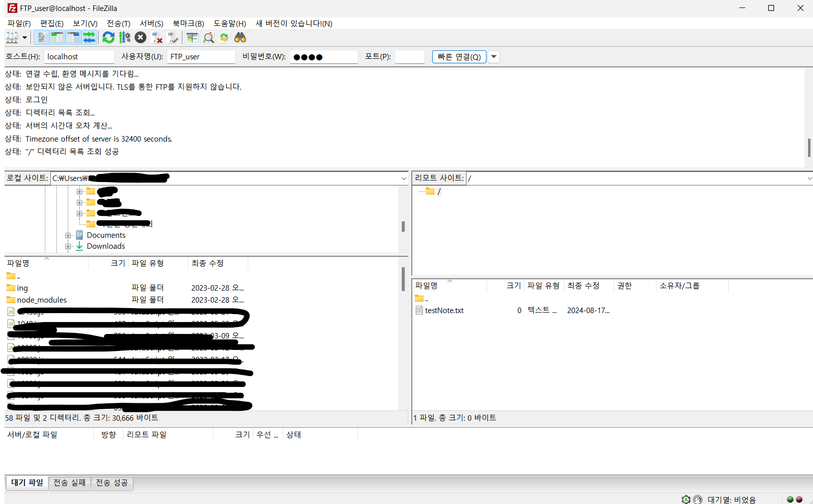Toggle the remote directory tree display

(x=73, y=37)
